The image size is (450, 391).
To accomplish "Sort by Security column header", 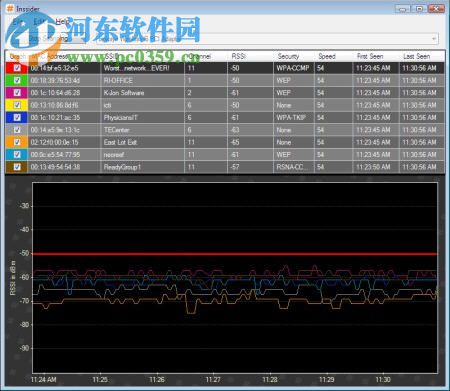I will click(x=294, y=56).
